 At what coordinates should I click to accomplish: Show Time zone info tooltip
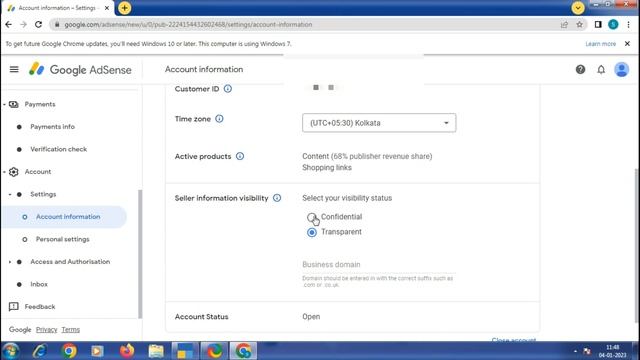click(x=219, y=119)
